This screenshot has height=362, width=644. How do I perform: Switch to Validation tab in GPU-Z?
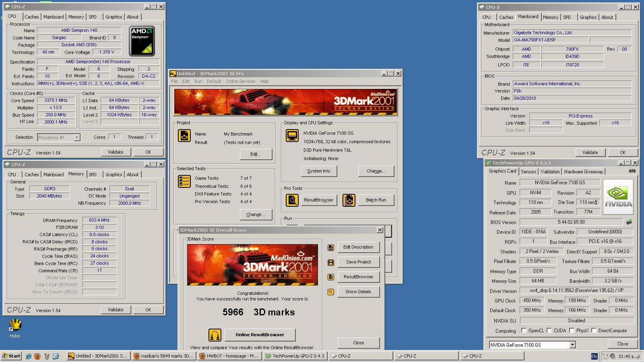click(x=550, y=172)
